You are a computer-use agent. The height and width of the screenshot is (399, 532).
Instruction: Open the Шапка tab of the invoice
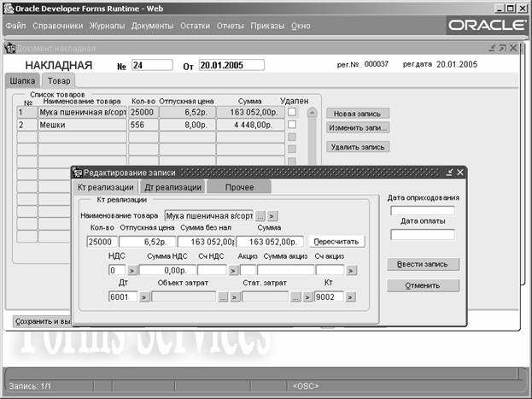point(21,80)
